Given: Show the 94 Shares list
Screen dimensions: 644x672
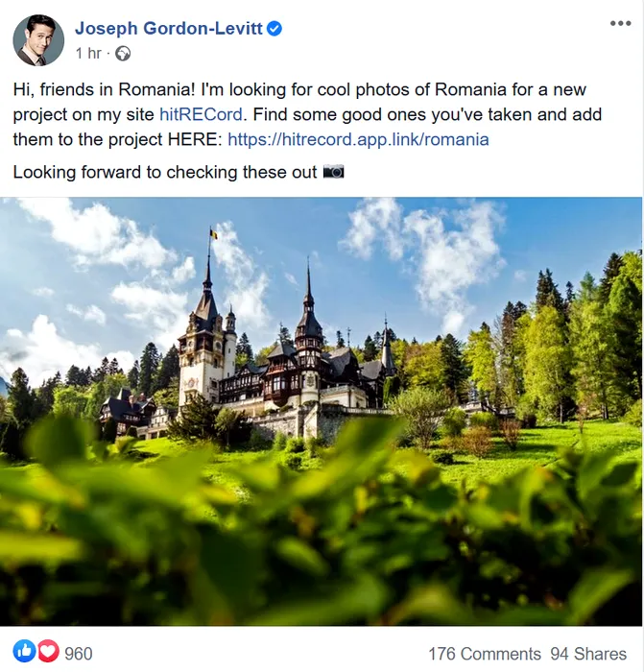Looking at the screenshot, I should [588, 654].
